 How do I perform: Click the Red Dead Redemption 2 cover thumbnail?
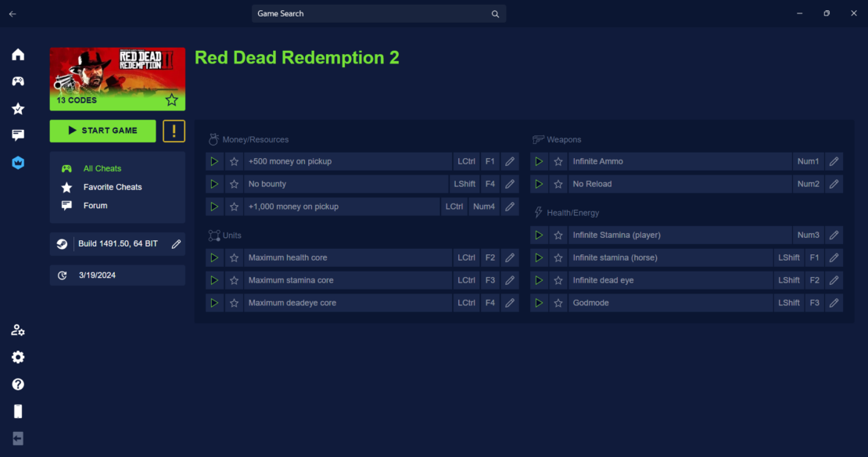(117, 79)
